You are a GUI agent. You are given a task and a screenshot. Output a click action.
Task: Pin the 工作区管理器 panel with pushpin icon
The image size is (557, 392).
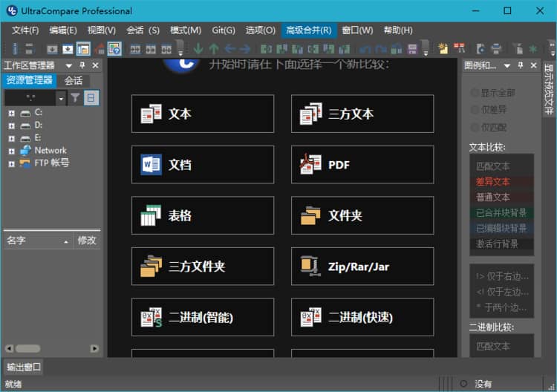(x=82, y=66)
